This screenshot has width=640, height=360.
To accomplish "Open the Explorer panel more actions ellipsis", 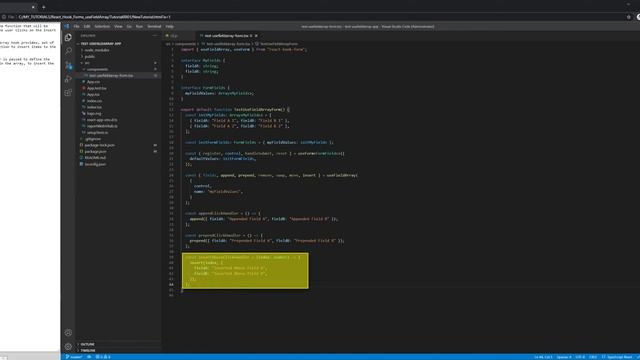I will click(155, 36).
